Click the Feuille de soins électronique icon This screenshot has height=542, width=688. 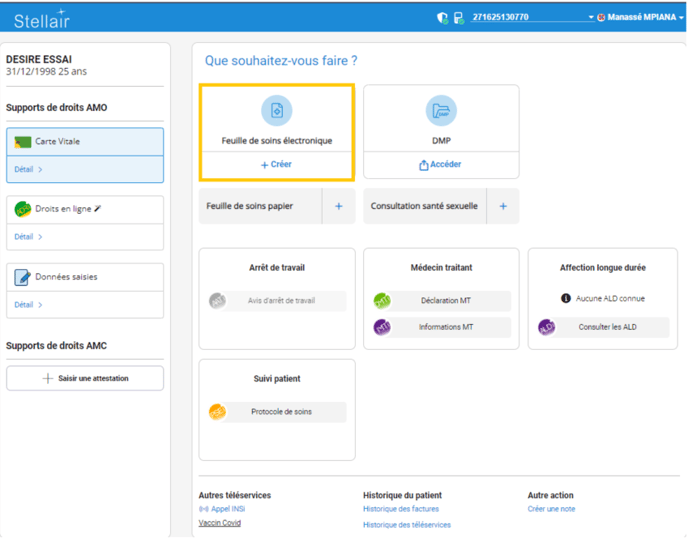277,111
